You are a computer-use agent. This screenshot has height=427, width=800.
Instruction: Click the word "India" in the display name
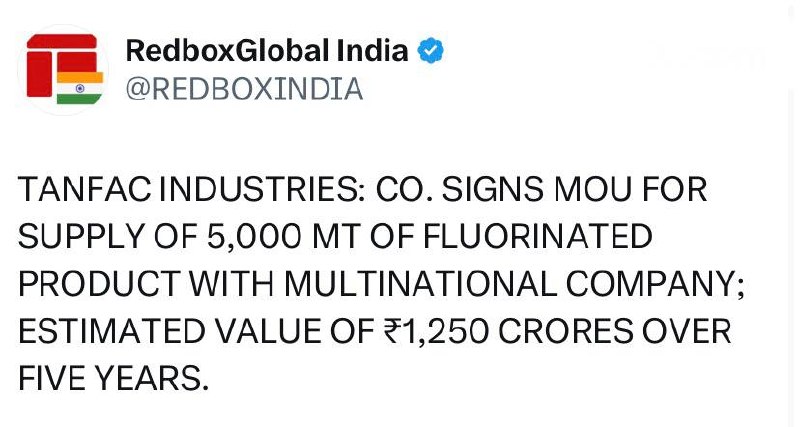click(x=381, y=51)
